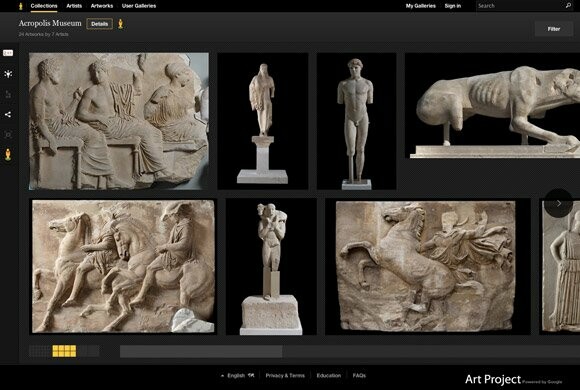Open the rearing horse relief thumbnail
The width and height of the screenshot is (580, 390).
(x=428, y=266)
